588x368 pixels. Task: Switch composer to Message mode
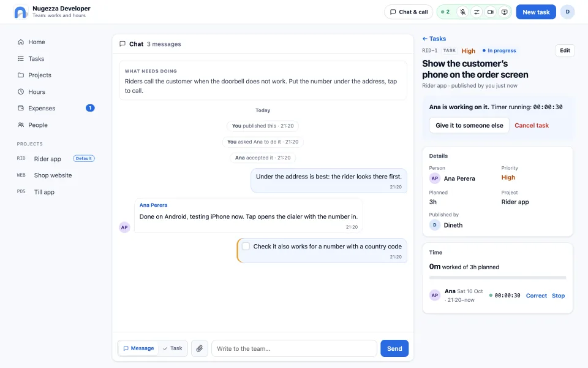(x=139, y=348)
